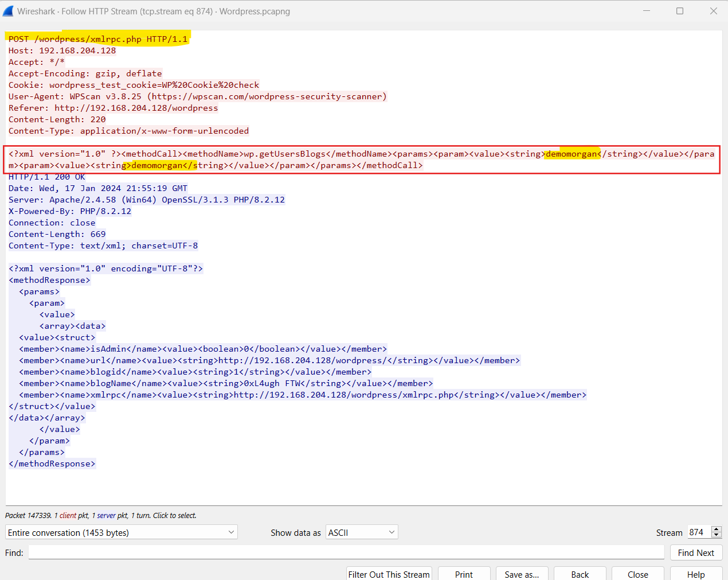The height and width of the screenshot is (580, 728).
Task: Decrement the Stream number stepper down arrow
Action: pos(717,536)
